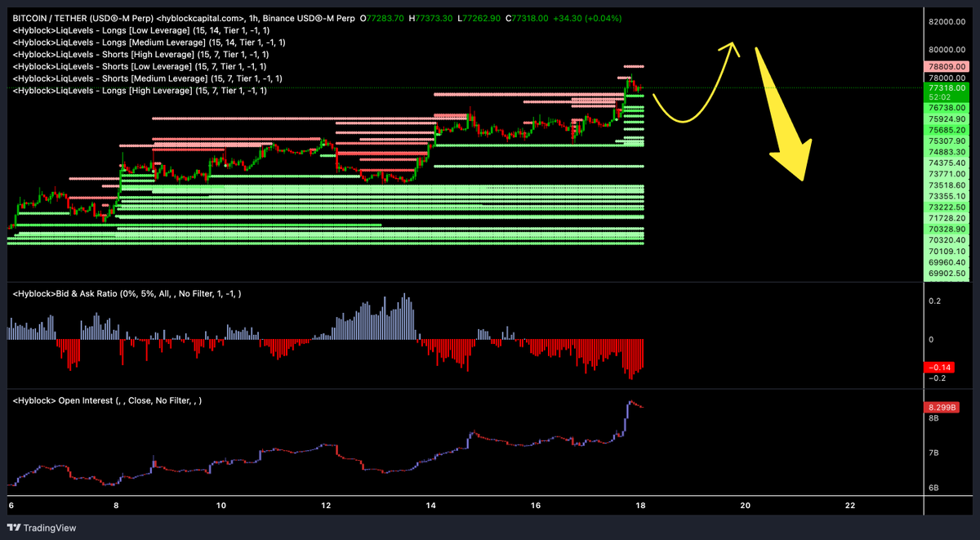Viewport: 980px width, 540px height.
Task: Click the 82000.00 price axis label
Action: pyautogui.click(x=947, y=21)
